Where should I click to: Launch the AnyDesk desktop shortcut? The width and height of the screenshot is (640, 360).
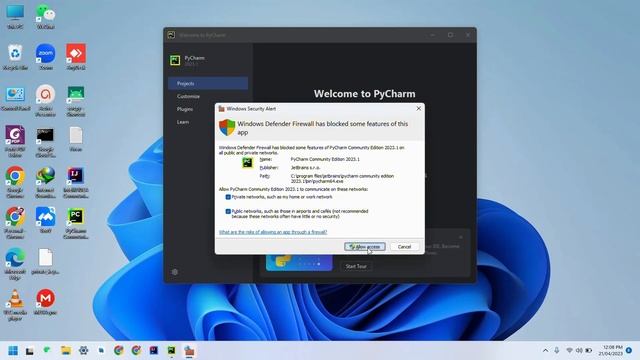point(76,57)
